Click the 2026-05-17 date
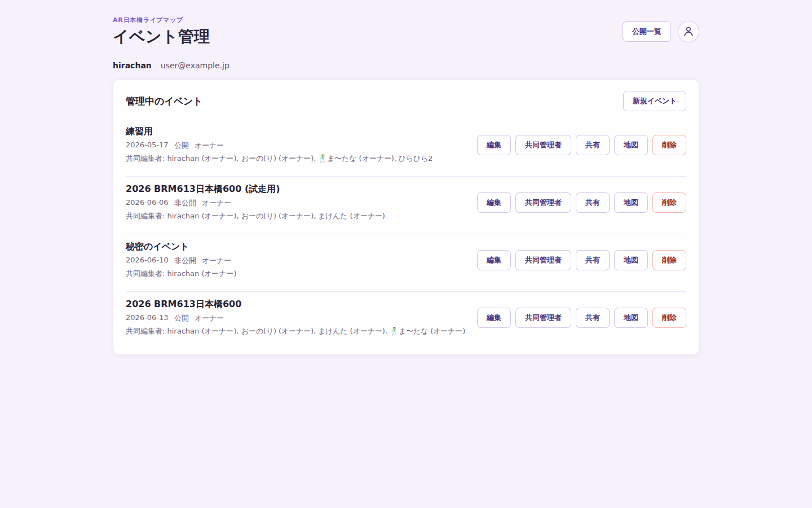The height and width of the screenshot is (508, 812). click(147, 145)
